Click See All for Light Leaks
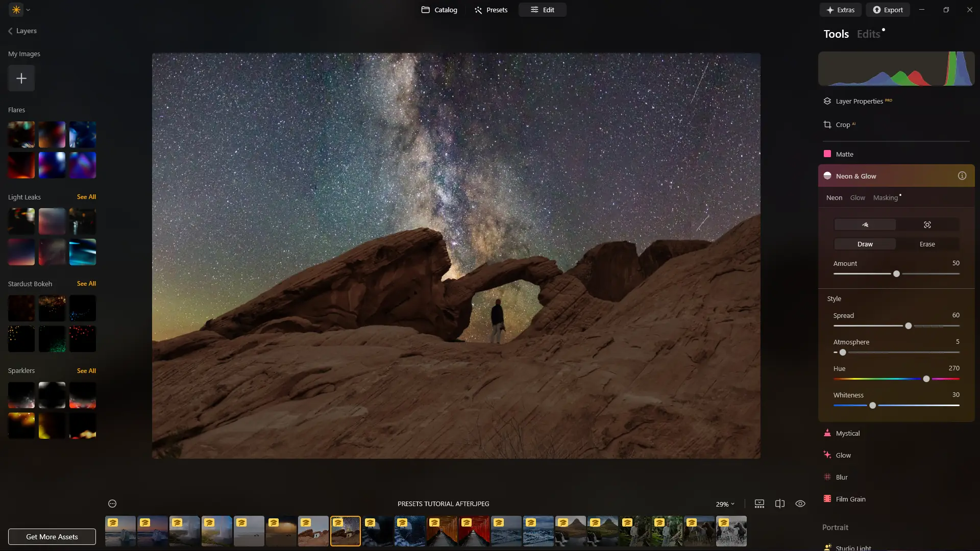Screen dimensions: 980x551 point(86,197)
